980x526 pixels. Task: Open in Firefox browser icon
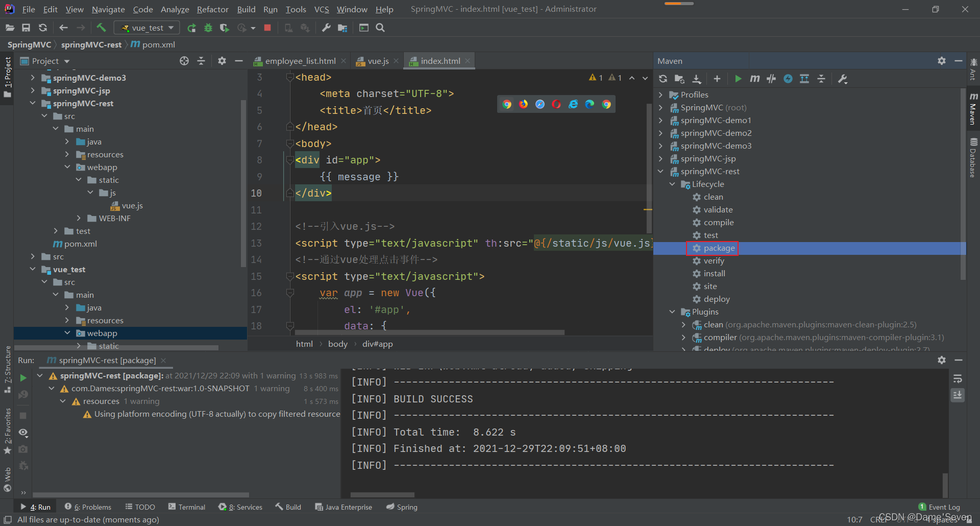point(524,104)
